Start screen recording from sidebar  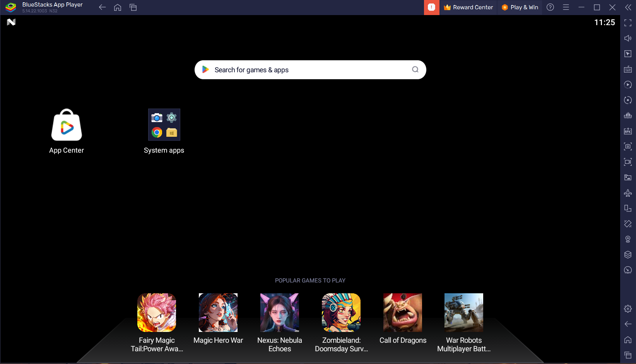[x=628, y=162]
